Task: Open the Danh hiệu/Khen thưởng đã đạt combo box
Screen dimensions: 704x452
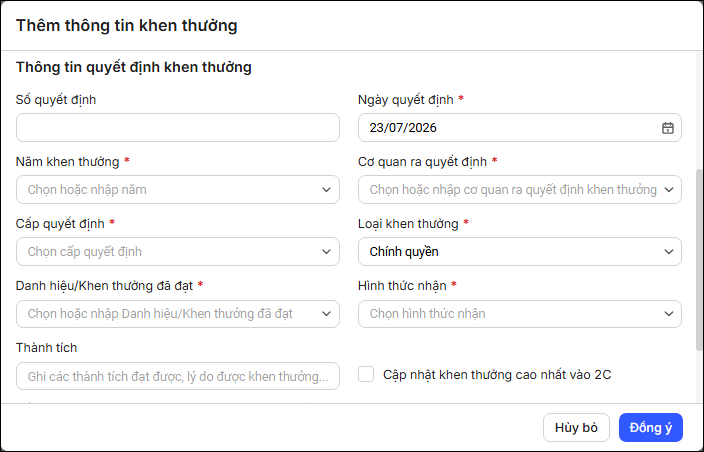Action: tap(178, 314)
